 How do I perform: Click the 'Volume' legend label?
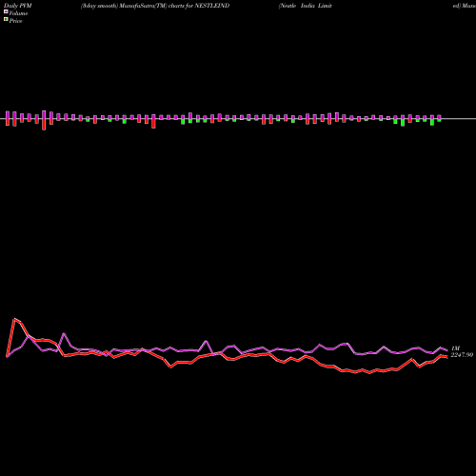point(18,13)
